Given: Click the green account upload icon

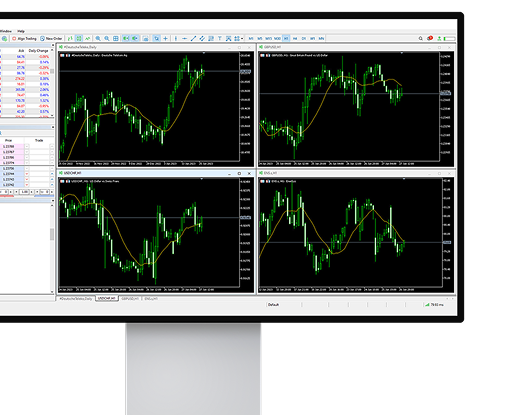Looking at the screenshot, I should click(439, 39).
